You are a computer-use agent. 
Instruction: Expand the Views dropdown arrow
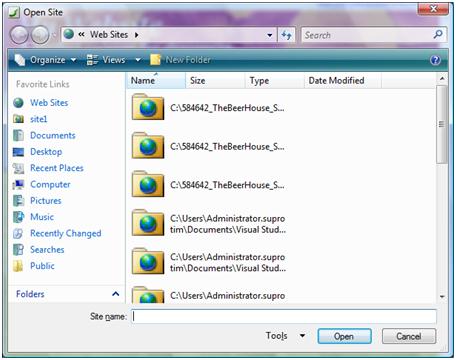138,60
